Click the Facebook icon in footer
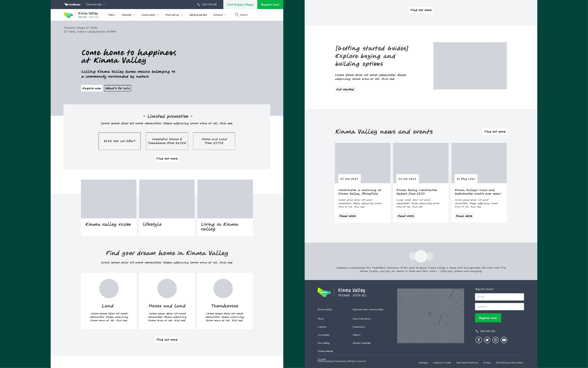 click(479, 340)
